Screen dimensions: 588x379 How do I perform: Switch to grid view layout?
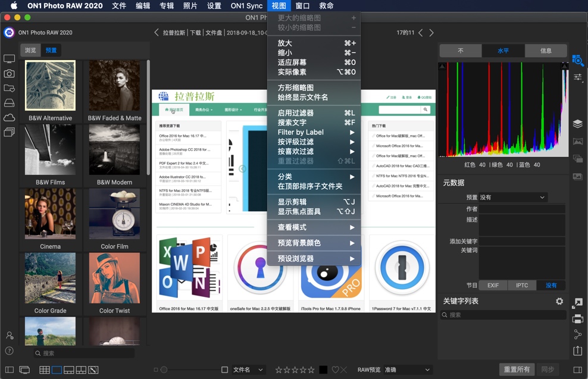click(x=45, y=370)
